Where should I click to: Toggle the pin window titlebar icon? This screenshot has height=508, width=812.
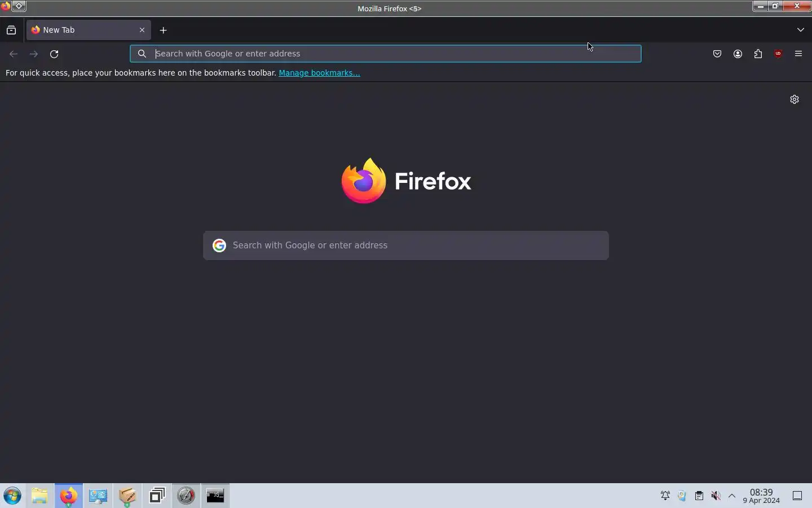point(19,6)
